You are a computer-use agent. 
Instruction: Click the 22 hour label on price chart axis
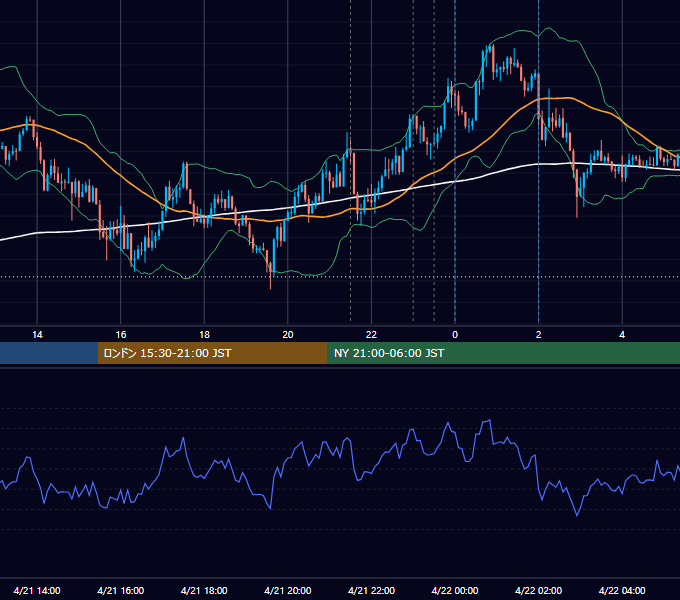point(371,335)
